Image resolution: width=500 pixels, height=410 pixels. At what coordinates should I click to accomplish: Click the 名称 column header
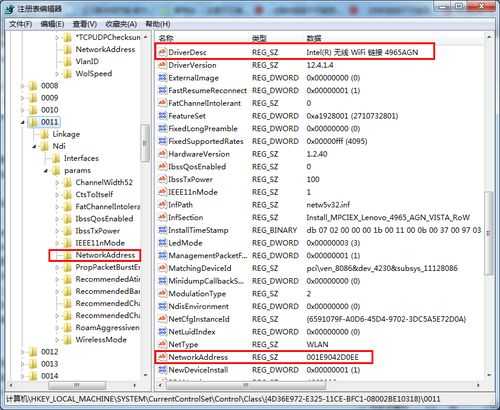tap(166, 38)
